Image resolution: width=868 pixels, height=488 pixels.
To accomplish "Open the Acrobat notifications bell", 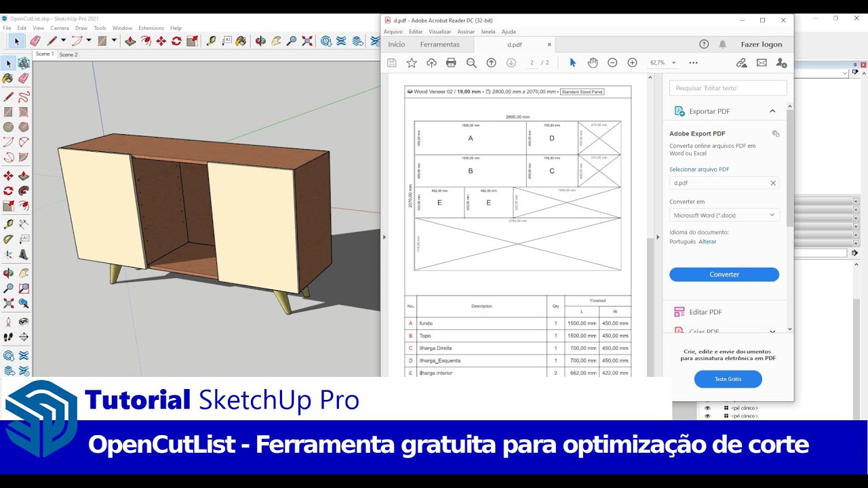I will pyautogui.click(x=723, y=44).
